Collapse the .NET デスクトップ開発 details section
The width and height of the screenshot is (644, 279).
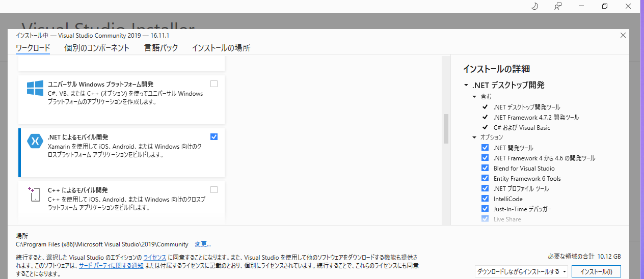[466, 86]
